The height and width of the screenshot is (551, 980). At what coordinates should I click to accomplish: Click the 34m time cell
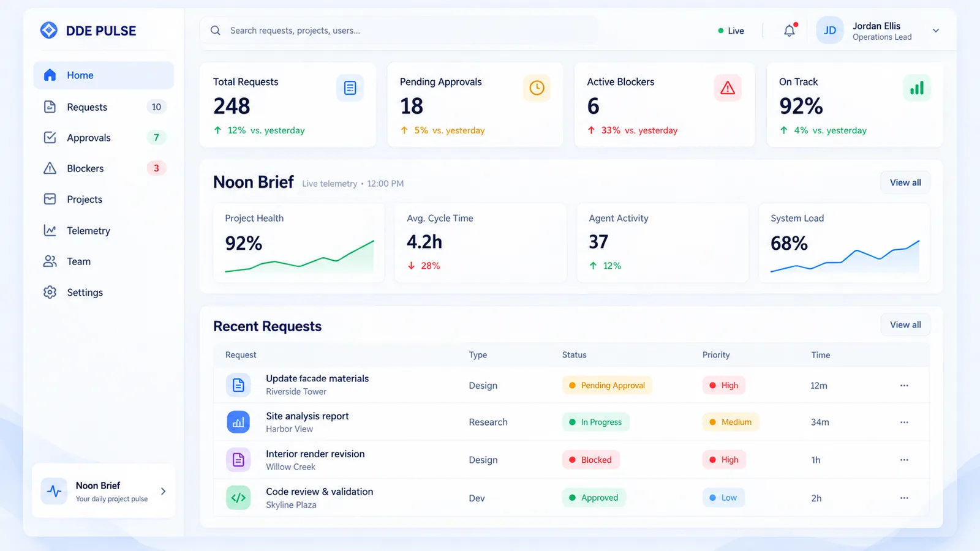pos(820,422)
